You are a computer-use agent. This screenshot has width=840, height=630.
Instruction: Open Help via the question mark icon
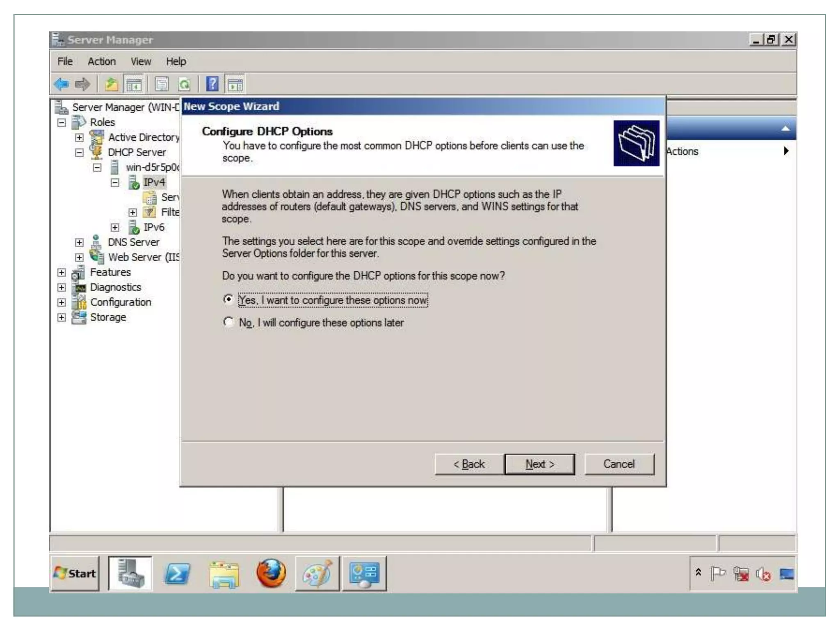pos(212,84)
